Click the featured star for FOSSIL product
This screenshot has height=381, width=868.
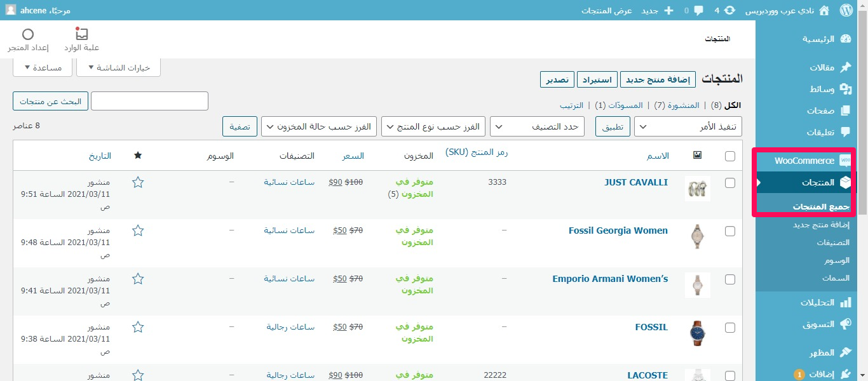pyautogui.click(x=138, y=327)
